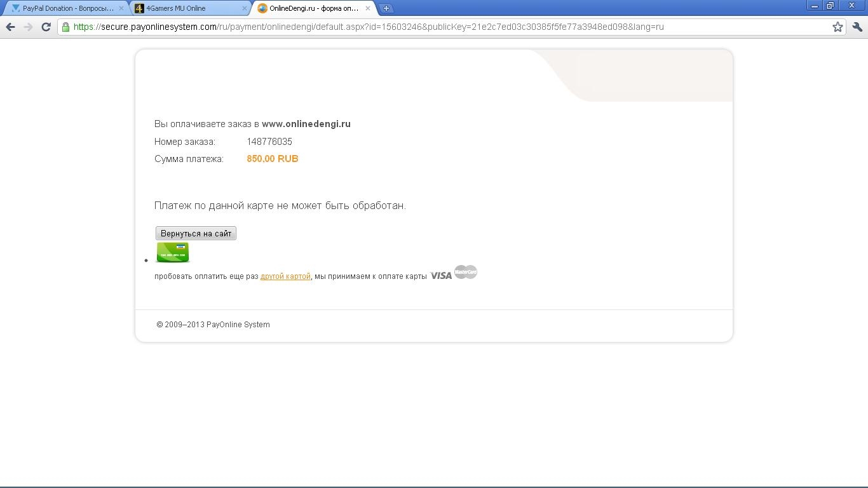Reload the payment page
The image size is (868, 488).
[46, 27]
